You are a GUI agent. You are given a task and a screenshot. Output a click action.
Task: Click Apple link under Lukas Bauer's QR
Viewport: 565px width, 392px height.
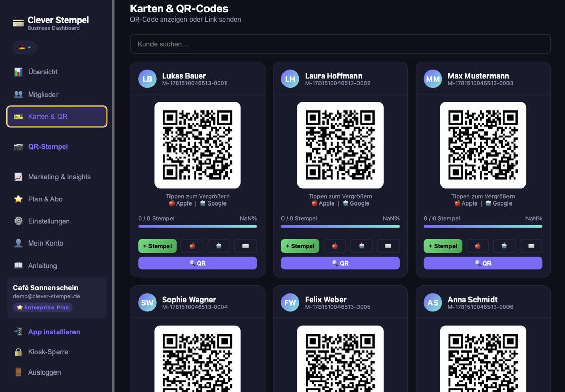(x=180, y=203)
